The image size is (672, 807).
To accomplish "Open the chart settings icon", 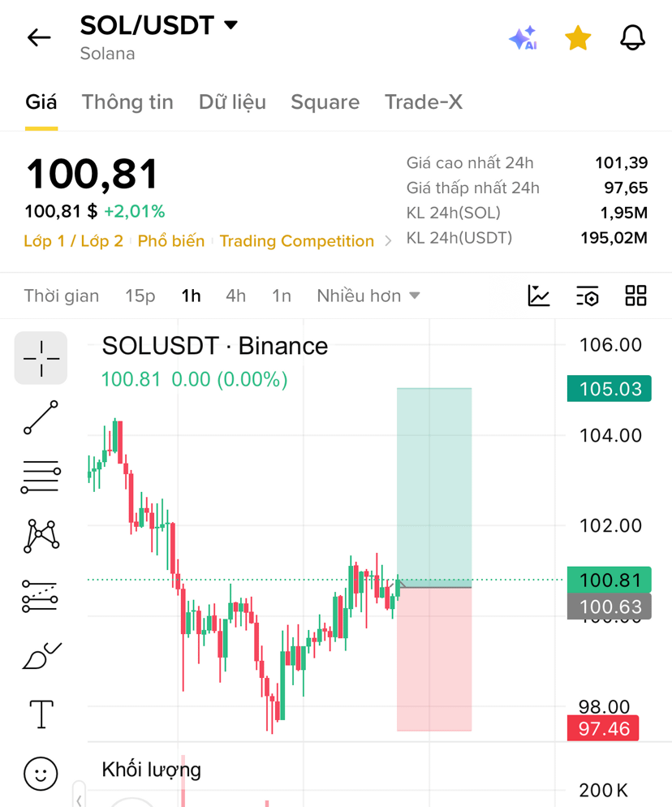I will pyautogui.click(x=587, y=296).
